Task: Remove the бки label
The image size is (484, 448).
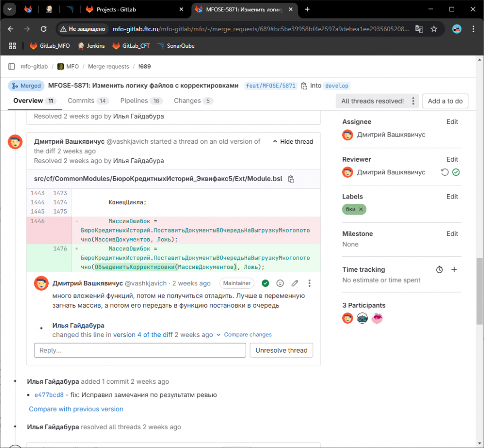Action: (x=361, y=209)
